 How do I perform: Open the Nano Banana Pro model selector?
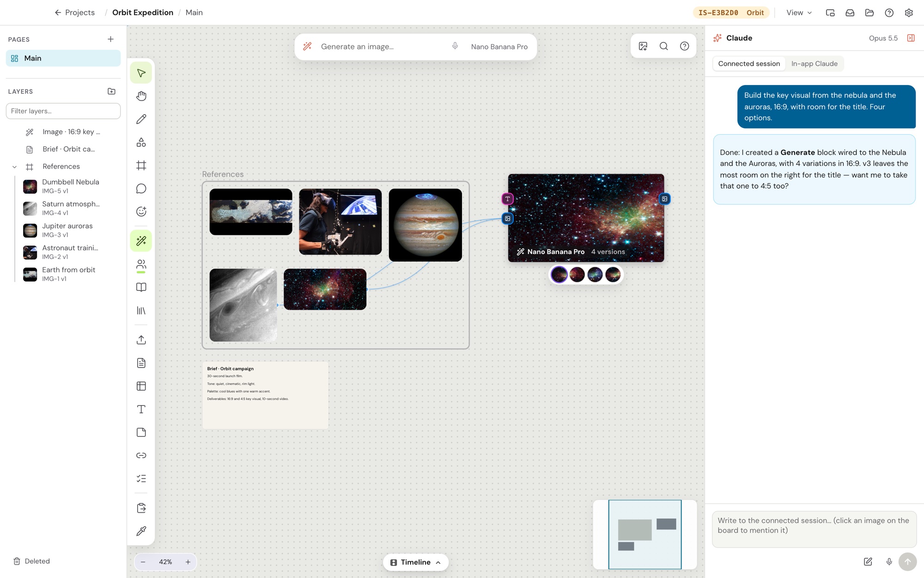(499, 47)
